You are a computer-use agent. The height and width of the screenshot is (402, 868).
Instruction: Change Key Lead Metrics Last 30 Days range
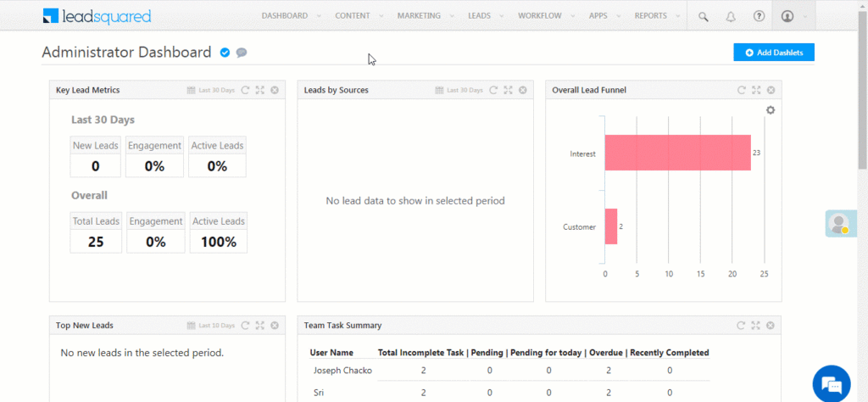tap(210, 90)
